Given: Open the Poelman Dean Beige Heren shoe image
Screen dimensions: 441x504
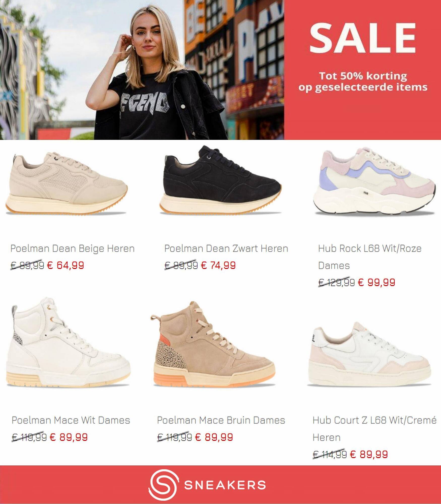Looking at the screenshot, I should tap(67, 183).
